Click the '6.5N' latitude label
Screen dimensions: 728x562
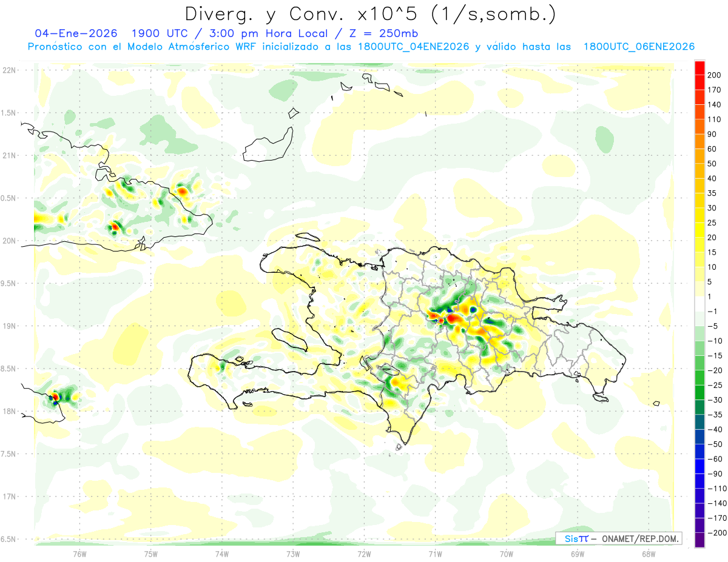click(x=8, y=539)
